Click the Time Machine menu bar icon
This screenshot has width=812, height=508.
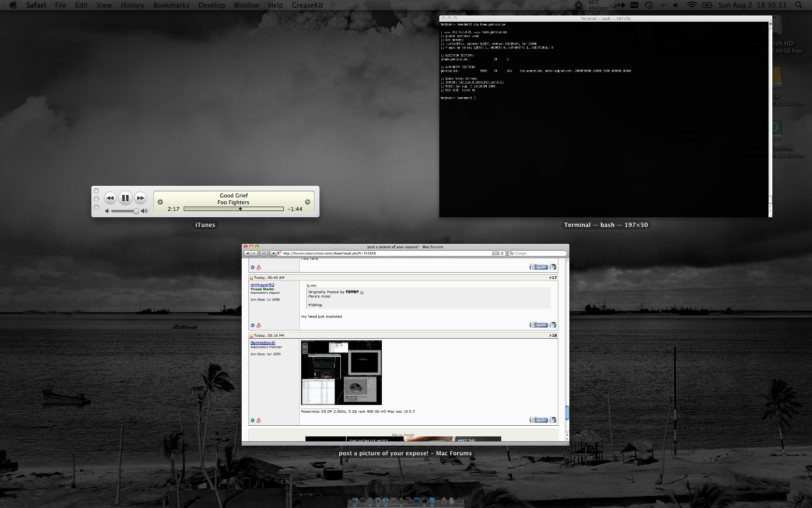click(649, 5)
